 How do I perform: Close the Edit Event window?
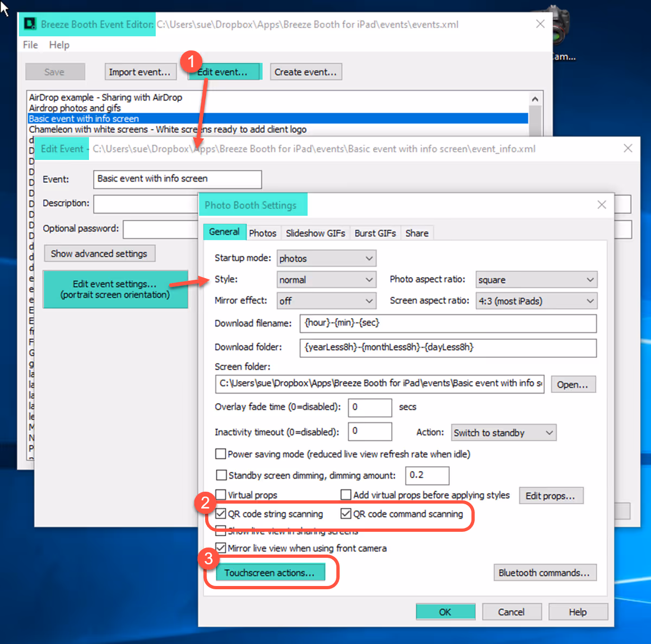[628, 148]
